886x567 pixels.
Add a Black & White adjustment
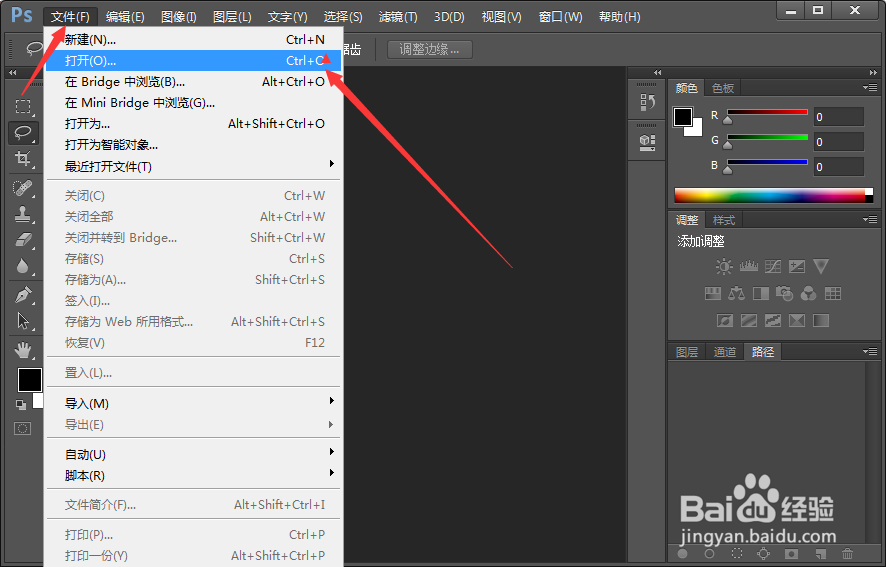[761, 293]
